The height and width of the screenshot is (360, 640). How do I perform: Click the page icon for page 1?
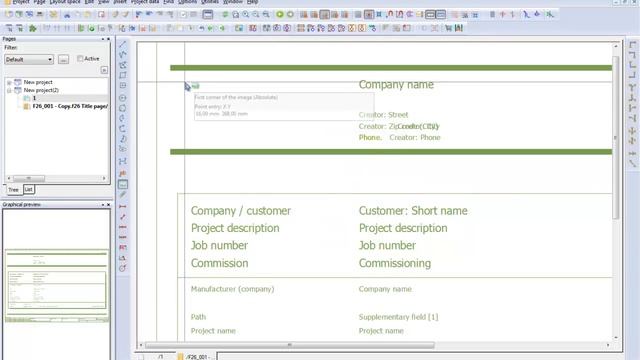27,98
